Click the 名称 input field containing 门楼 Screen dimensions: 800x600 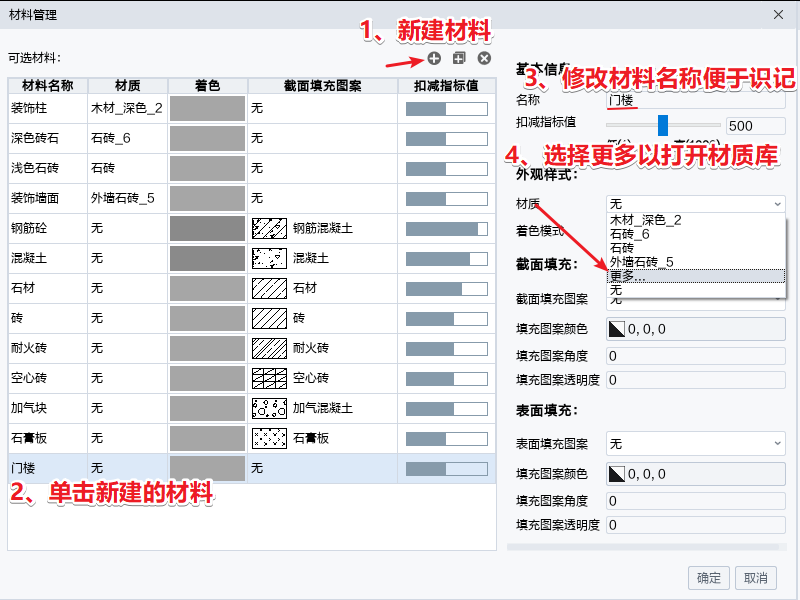(x=696, y=101)
